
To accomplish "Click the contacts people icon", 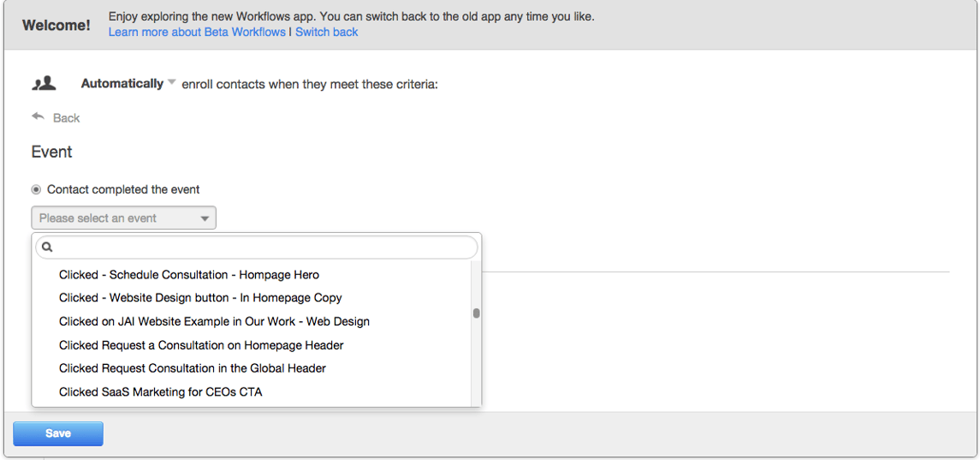I will [44, 83].
